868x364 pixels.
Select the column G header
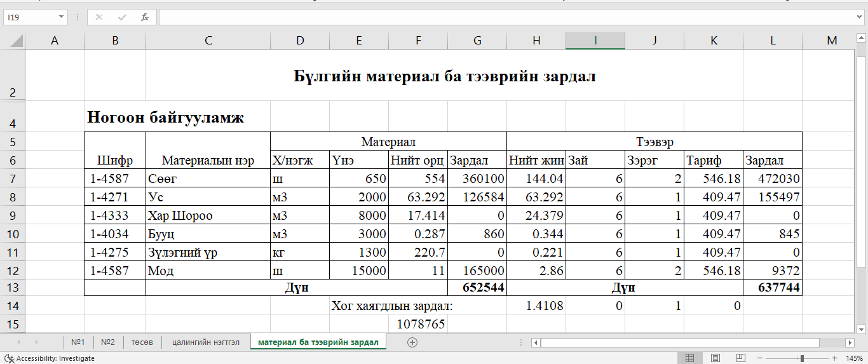pyautogui.click(x=477, y=41)
